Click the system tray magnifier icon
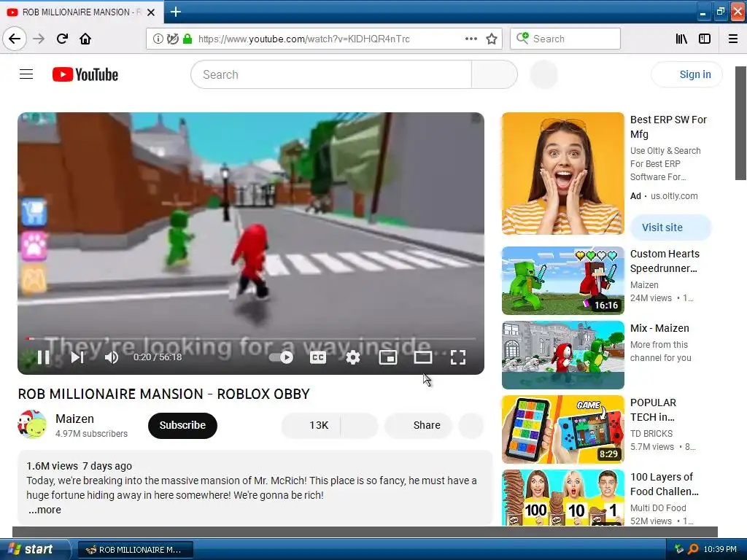The image size is (747, 560). coord(693,549)
